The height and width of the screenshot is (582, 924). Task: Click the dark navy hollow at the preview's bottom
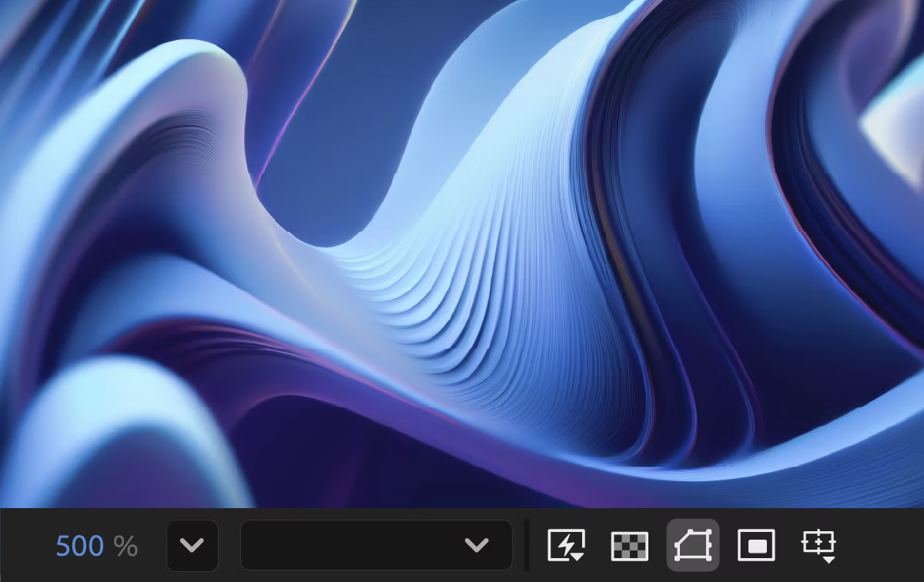click(x=346, y=462)
